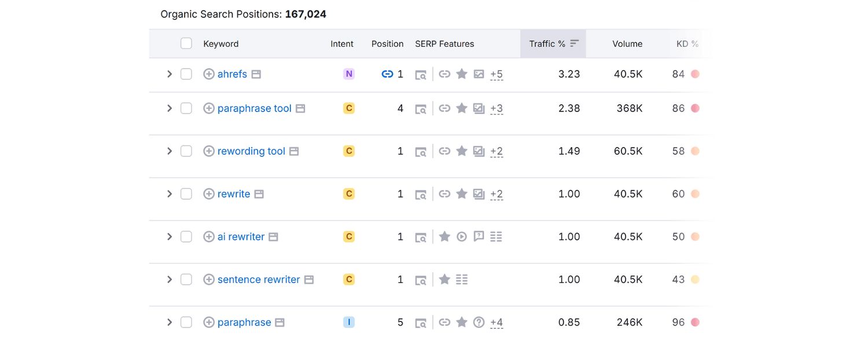
Task: Check the select-all checkbox in the table header
Action: [186, 43]
